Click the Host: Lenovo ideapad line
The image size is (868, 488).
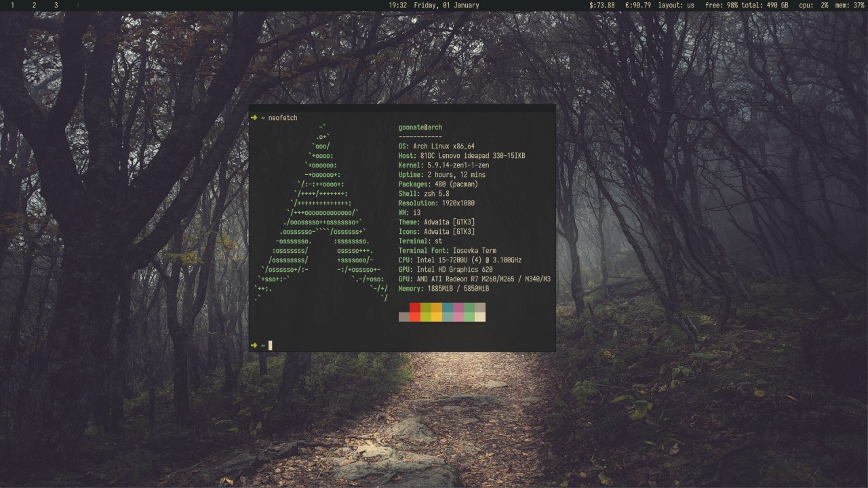pos(462,156)
